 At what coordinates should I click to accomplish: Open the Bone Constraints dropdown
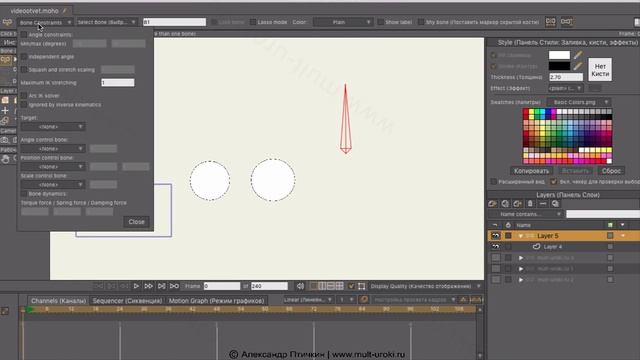click(45, 22)
